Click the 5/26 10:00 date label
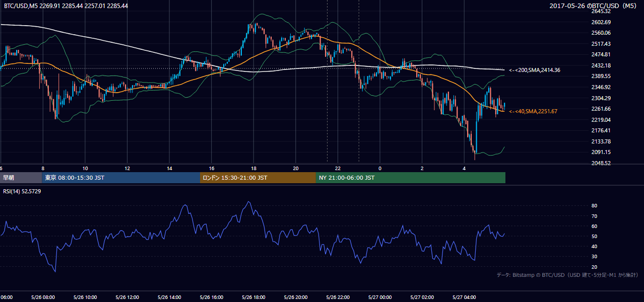Viewport: 644px width, 302px height. pyautogui.click(x=84, y=297)
